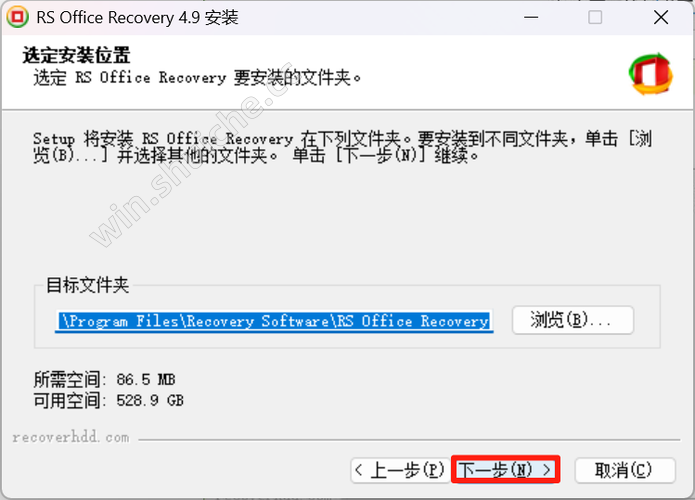Click the header subtitle about the install folder
The height and width of the screenshot is (500, 695).
pyautogui.click(x=197, y=78)
